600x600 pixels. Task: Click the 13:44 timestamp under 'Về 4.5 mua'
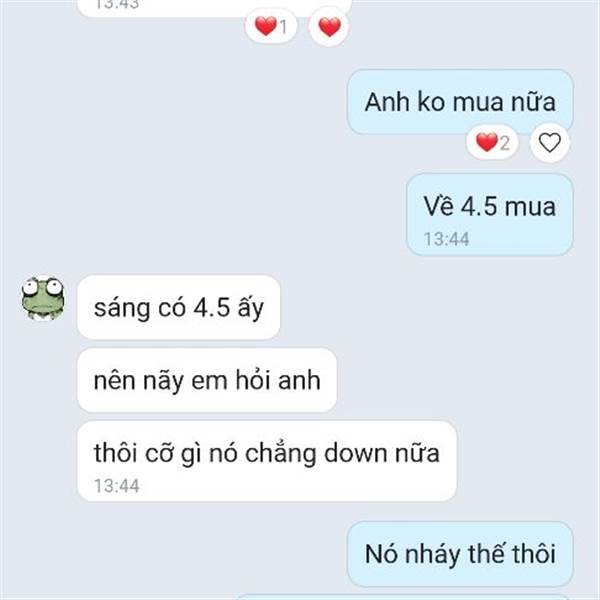pos(446,240)
